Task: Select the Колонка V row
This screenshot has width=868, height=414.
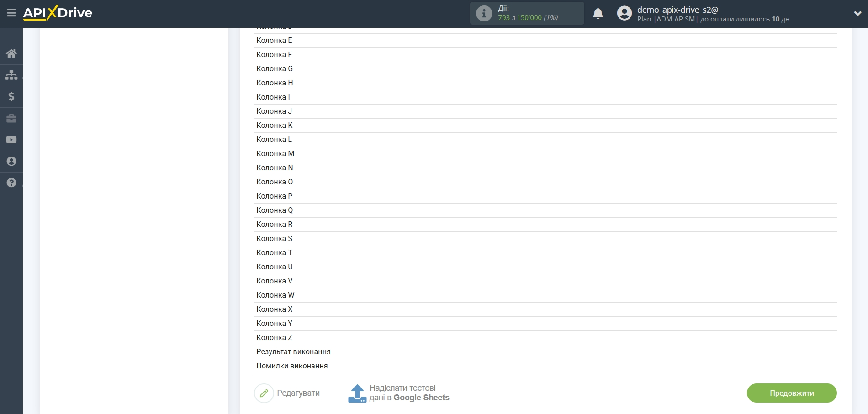Action: click(545, 281)
